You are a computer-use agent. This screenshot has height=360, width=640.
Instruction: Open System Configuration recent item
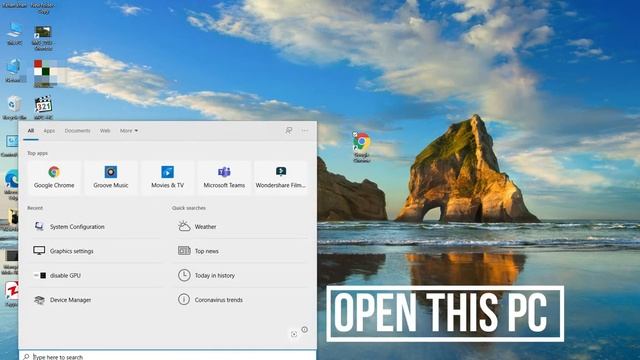96,227
